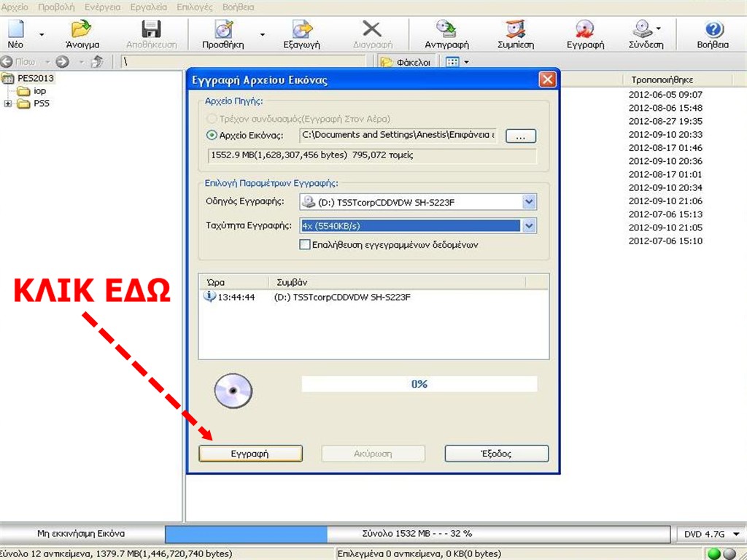The width and height of the screenshot is (747, 560).
Task: Open file with Άνοιγμα toolbar icon
Action: point(82,30)
